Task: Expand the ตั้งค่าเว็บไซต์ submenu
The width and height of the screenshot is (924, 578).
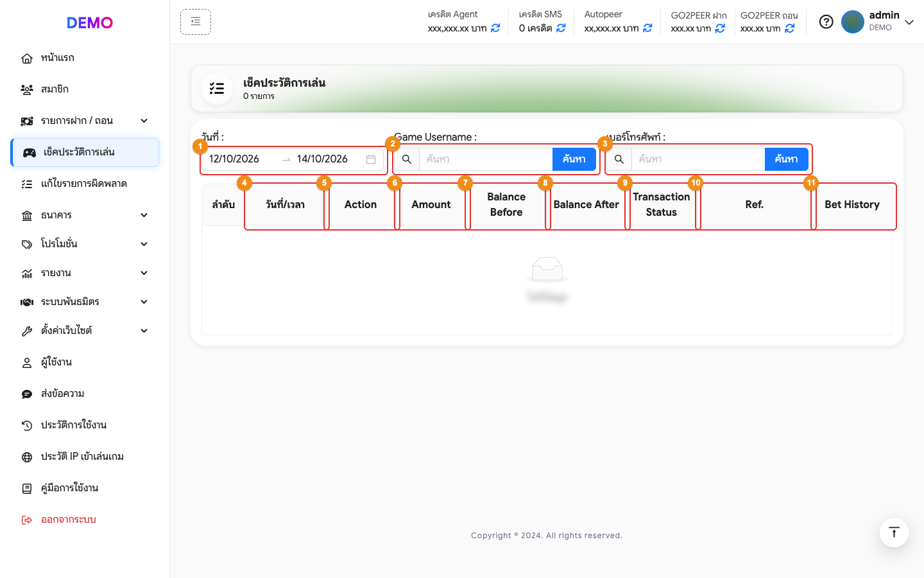Action: [144, 331]
